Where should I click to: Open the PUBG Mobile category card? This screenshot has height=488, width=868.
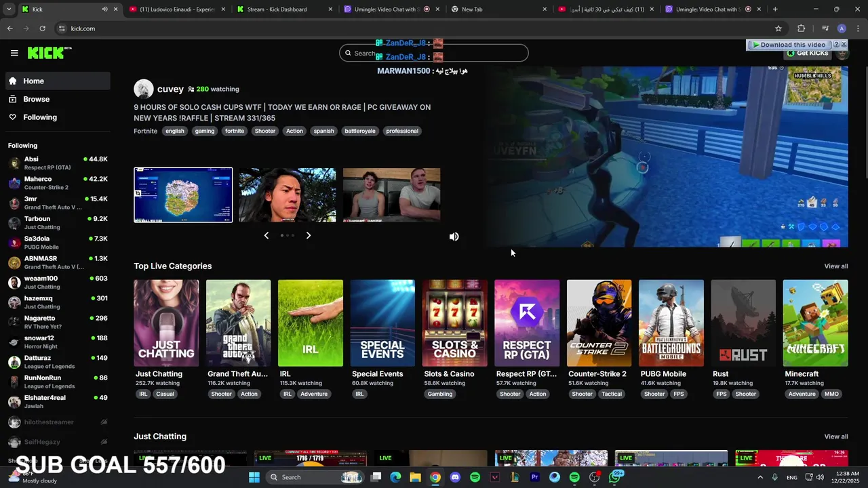pyautogui.click(x=671, y=323)
